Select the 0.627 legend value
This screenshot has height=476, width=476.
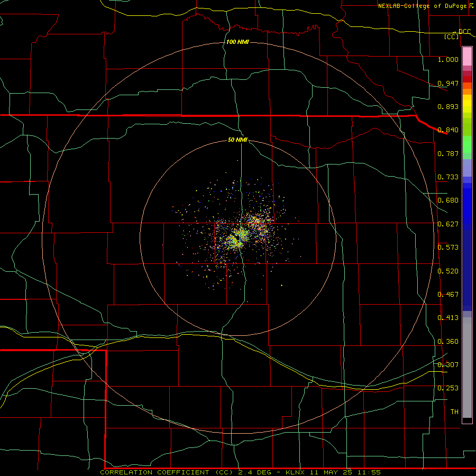click(x=448, y=224)
